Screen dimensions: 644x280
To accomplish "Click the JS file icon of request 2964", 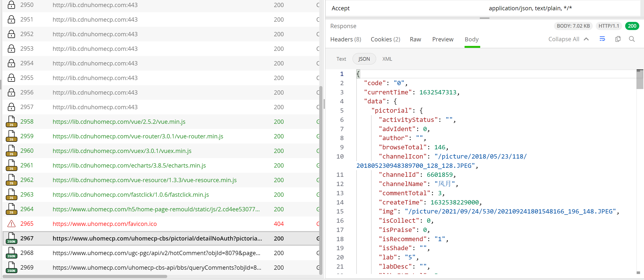I will tap(11, 209).
